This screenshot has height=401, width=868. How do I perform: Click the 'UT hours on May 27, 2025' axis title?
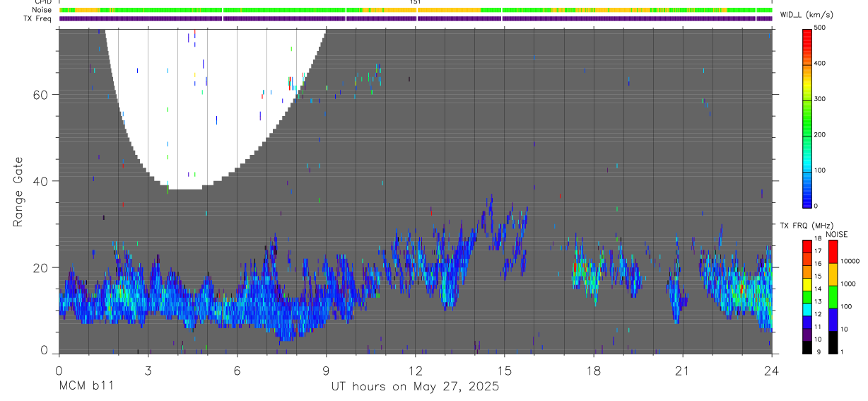pos(416,387)
